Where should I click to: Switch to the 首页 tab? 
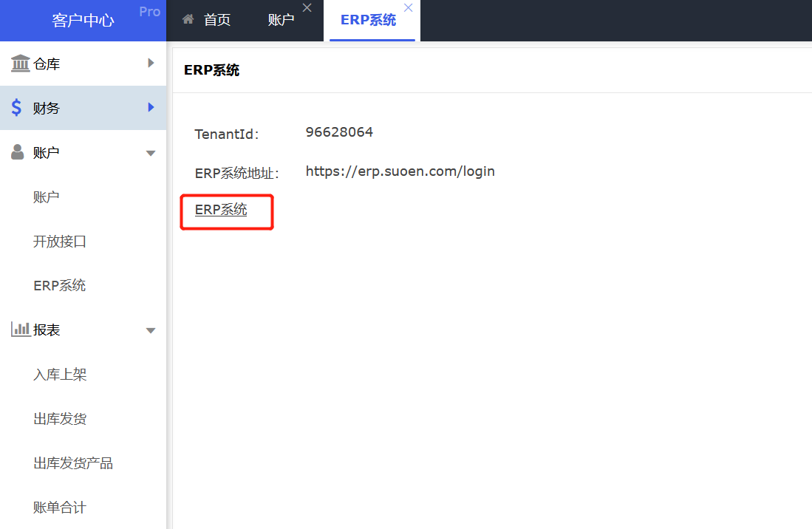click(216, 20)
